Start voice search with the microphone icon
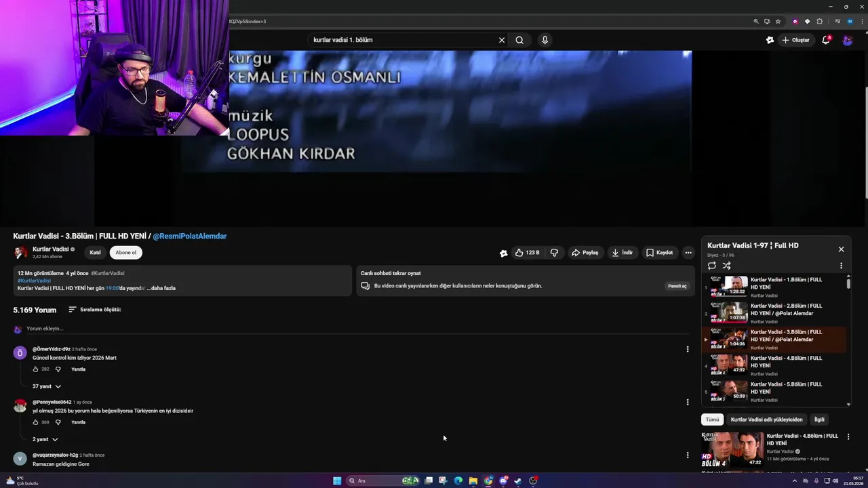 pos(545,40)
